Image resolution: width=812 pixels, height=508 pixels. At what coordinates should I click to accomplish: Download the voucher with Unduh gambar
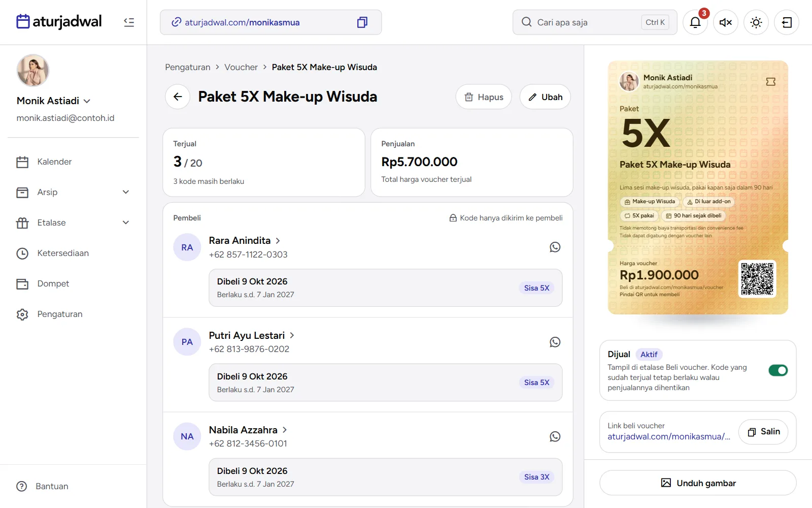[698, 483]
